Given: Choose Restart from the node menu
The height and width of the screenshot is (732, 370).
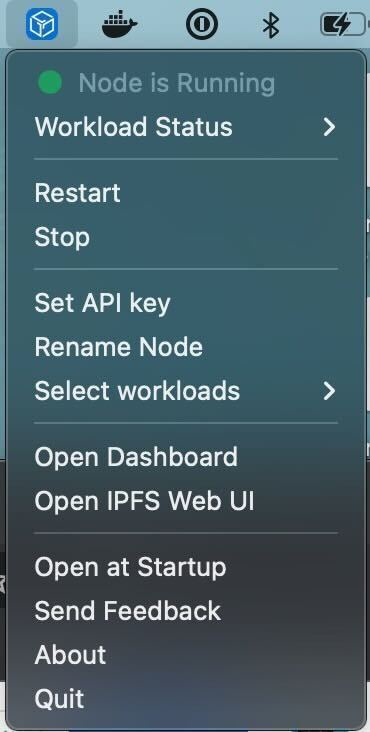Looking at the screenshot, I should (x=186, y=193).
